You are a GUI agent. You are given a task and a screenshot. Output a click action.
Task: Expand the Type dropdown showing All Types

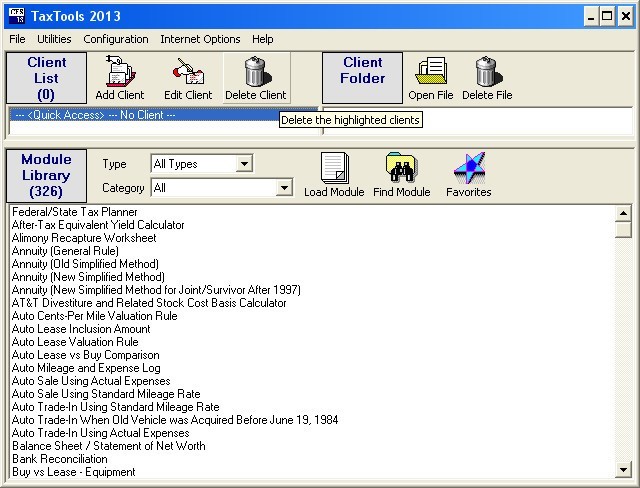(x=244, y=164)
